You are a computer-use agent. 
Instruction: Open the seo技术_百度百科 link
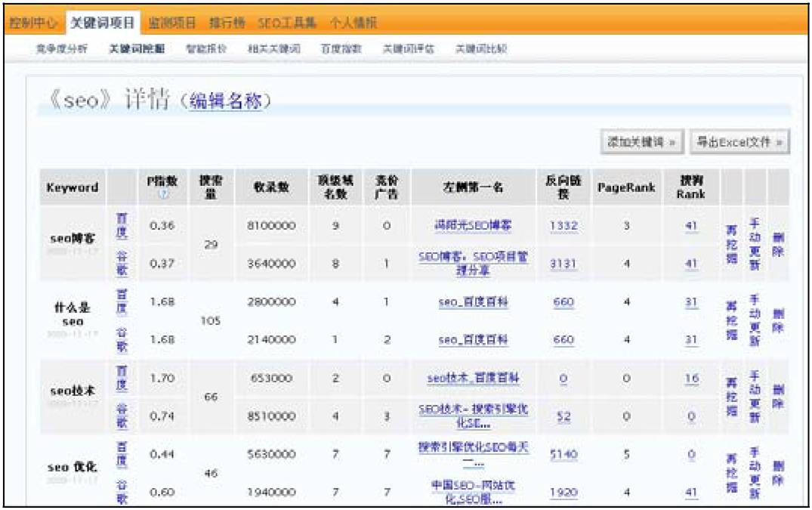coord(473,378)
